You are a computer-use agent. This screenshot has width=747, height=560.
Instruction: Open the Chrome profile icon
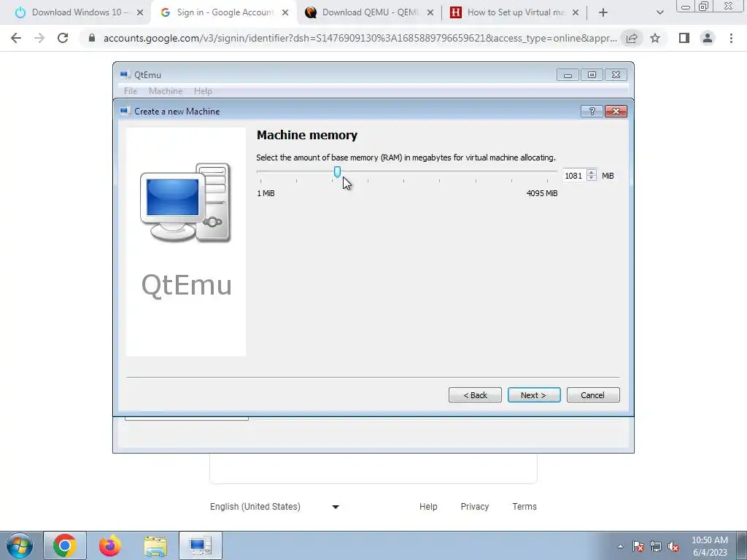point(708,38)
